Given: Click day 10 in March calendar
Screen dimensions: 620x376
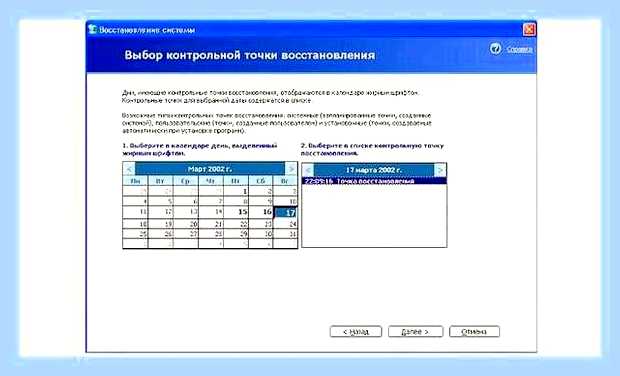Looking at the screenshot, I should pos(285,201).
